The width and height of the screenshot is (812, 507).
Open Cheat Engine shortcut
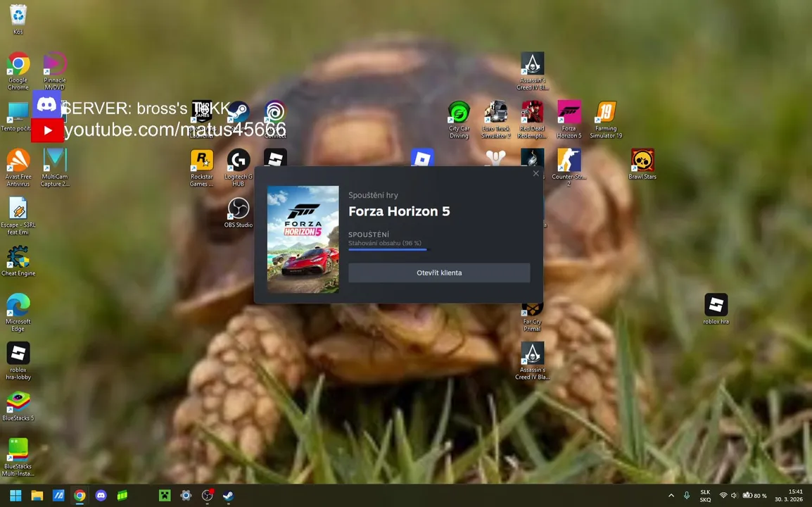click(18, 261)
